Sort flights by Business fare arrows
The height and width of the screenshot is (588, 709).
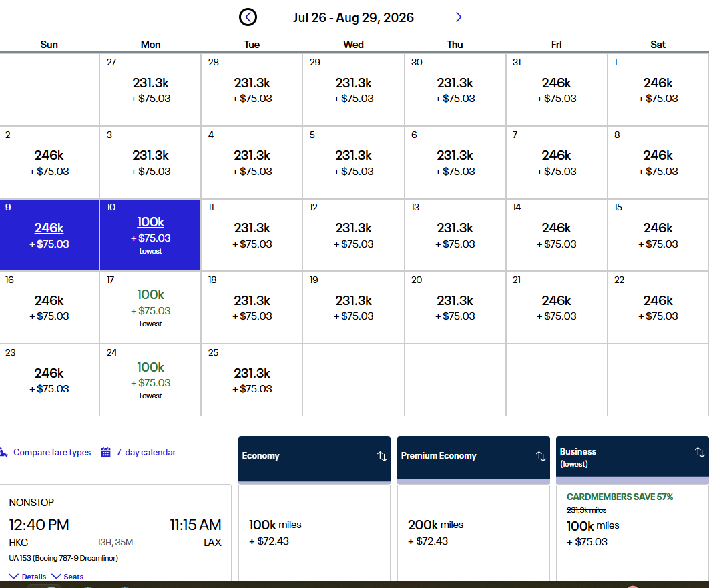[700, 452]
